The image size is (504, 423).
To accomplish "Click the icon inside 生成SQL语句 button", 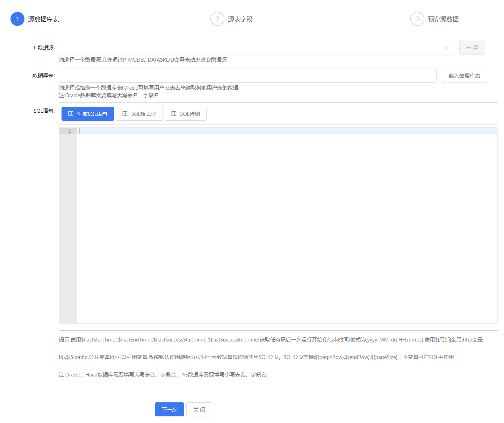I will 71,114.
